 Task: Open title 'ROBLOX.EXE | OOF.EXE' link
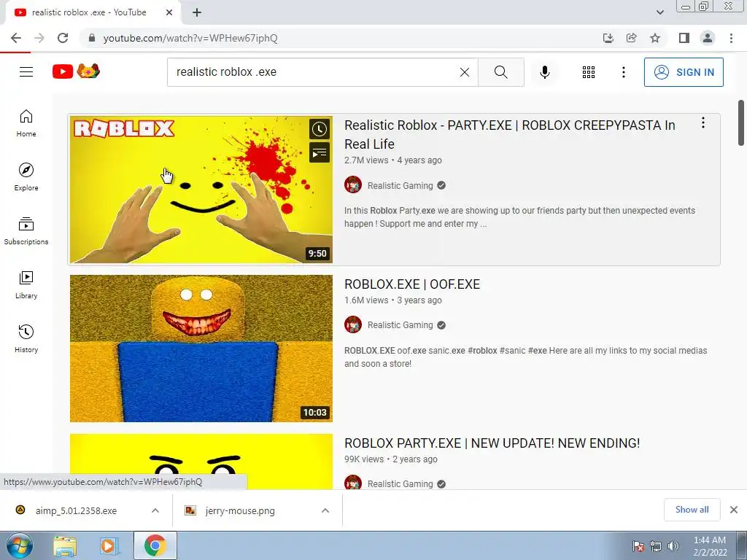tap(412, 284)
